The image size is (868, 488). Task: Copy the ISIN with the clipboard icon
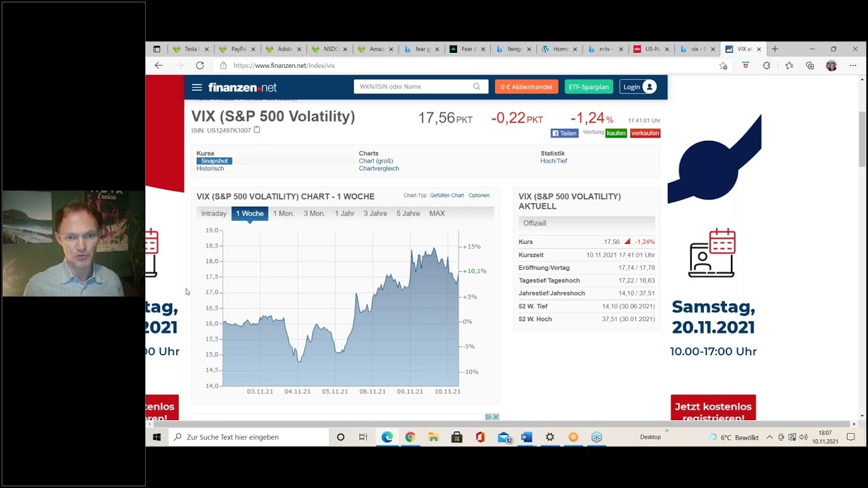coord(257,130)
